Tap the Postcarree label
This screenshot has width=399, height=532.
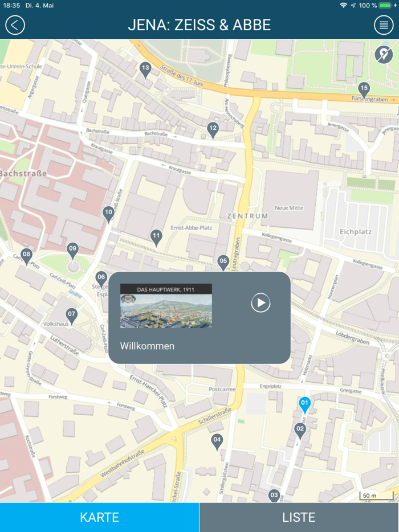click(222, 389)
